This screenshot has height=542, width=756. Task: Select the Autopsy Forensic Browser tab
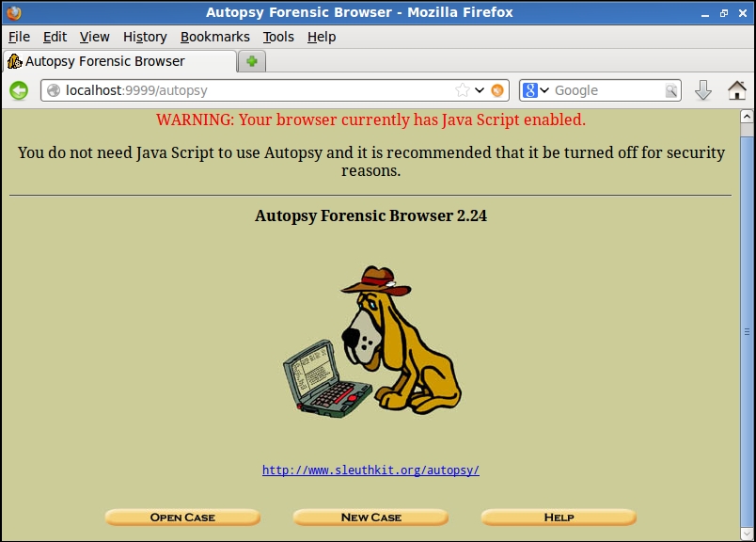coord(119,61)
